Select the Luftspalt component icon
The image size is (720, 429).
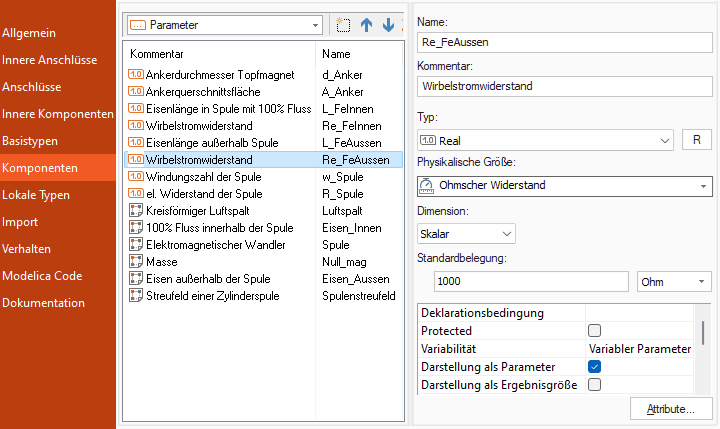click(136, 210)
